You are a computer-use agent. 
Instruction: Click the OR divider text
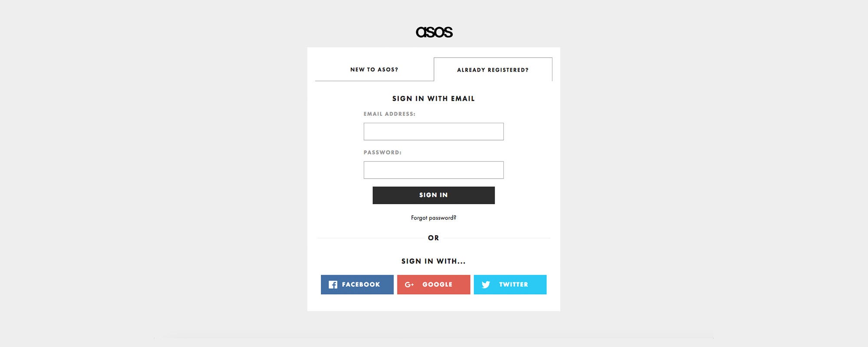pyautogui.click(x=434, y=238)
